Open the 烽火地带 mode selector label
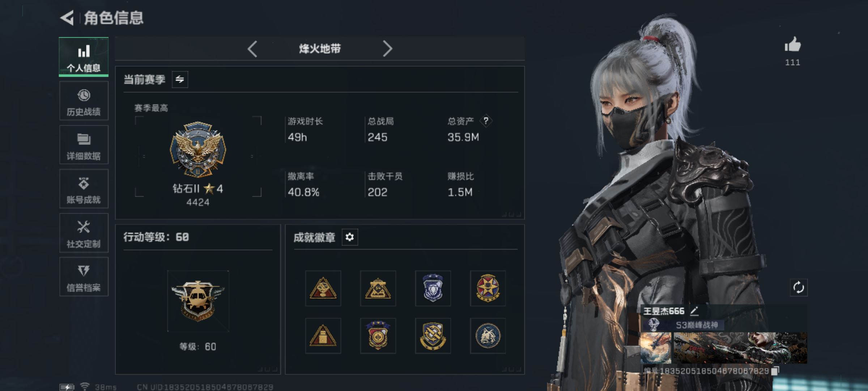The height and width of the screenshot is (391, 868). pos(320,49)
